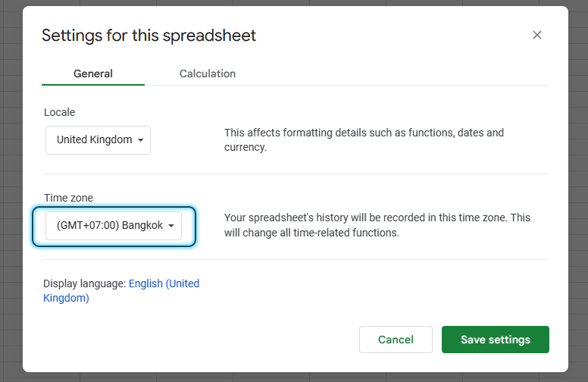Click the dialog title 'Settings for this spreadsheet'
The width and height of the screenshot is (588, 382).
pyautogui.click(x=149, y=35)
